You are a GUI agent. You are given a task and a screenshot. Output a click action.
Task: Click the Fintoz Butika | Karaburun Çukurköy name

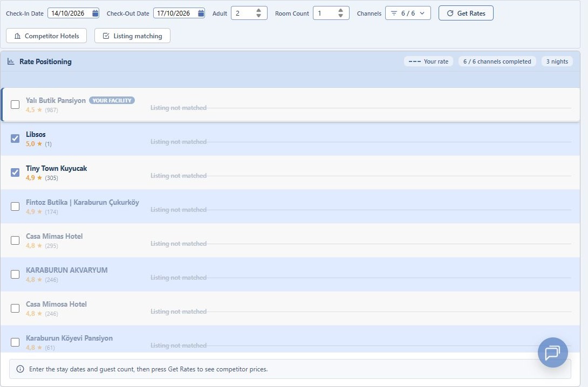(83, 202)
